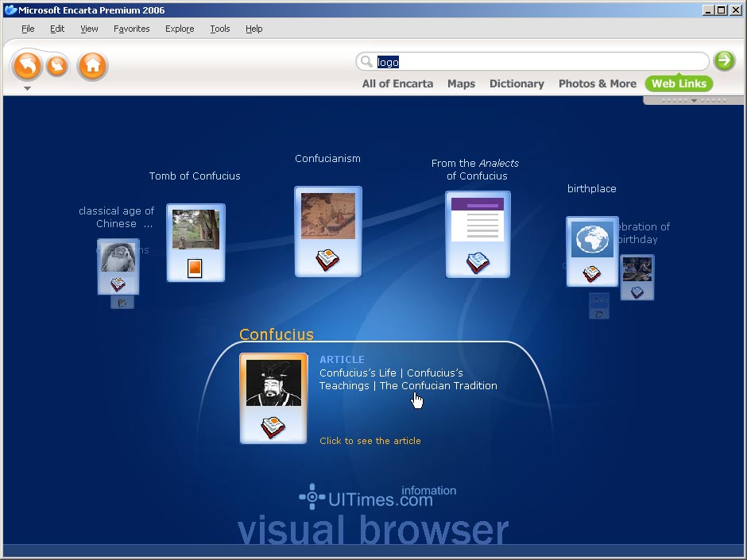Click the classical age of Chinese label
This screenshot has width=747, height=560.
coord(117,217)
